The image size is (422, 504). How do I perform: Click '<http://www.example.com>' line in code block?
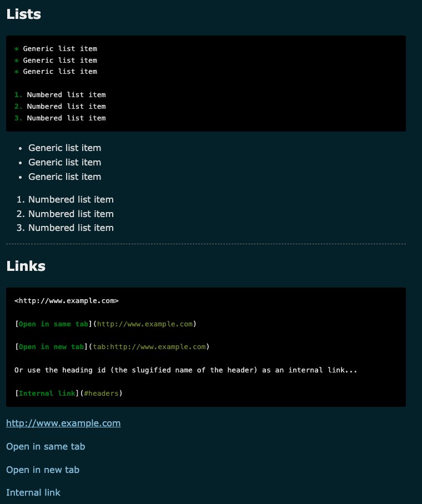coord(67,301)
